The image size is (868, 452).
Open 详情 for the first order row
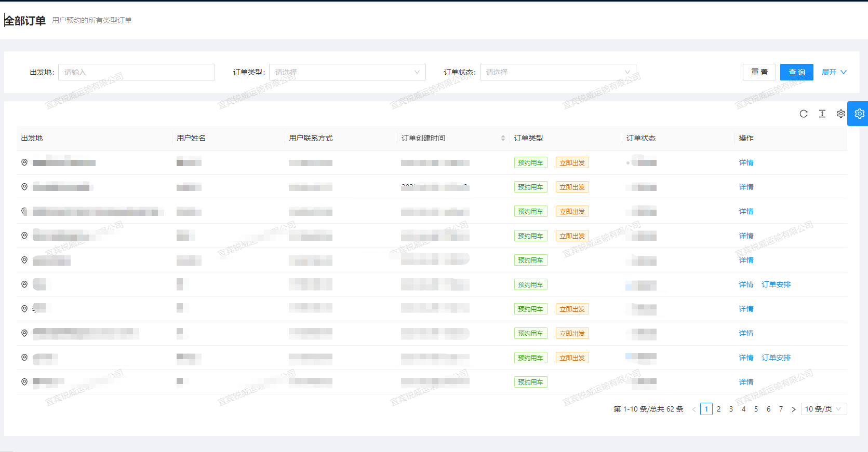pos(746,162)
